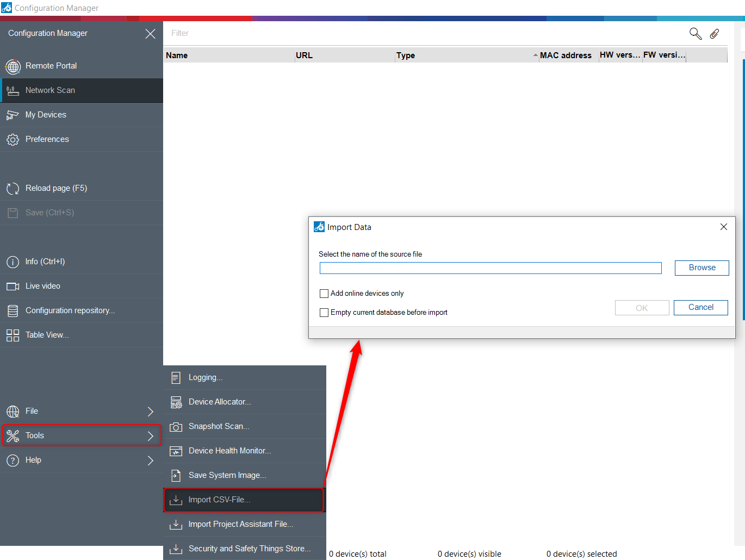Click the Browse button

(701, 268)
